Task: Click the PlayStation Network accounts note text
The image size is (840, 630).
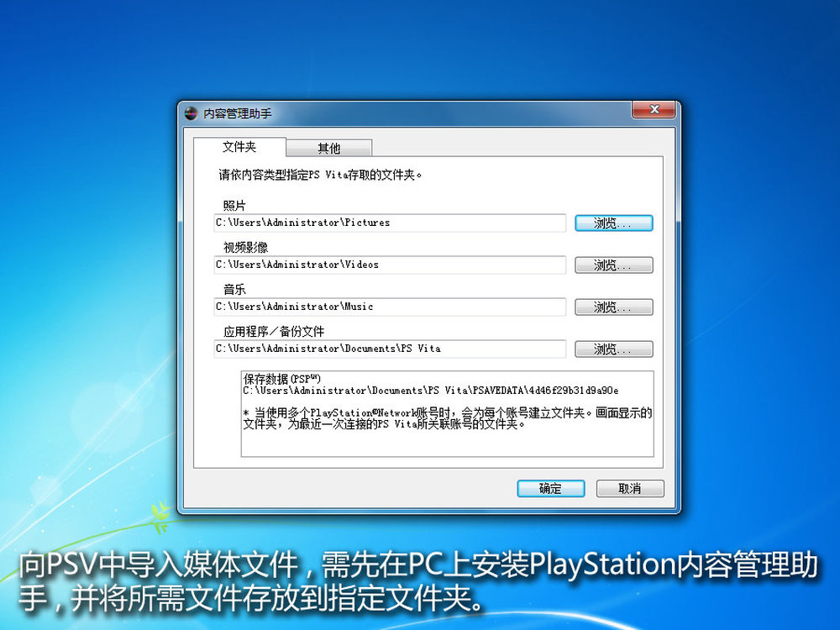Action: (x=448, y=418)
